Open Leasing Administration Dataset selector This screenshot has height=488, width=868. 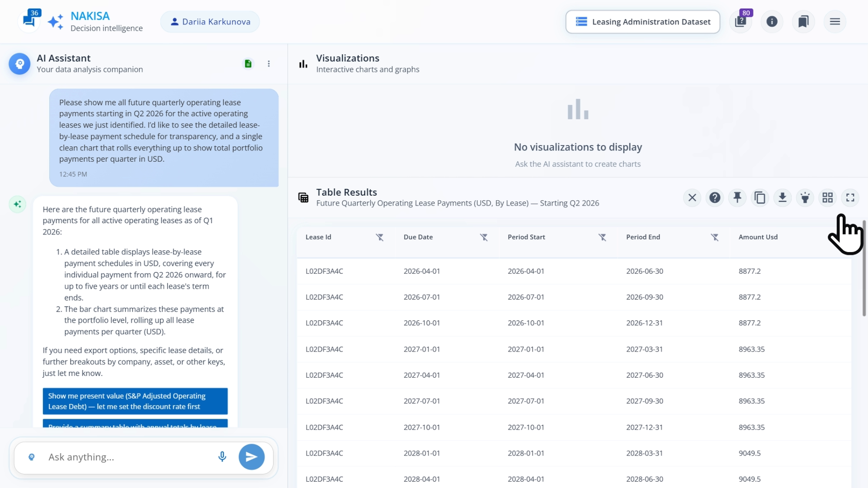(x=642, y=22)
